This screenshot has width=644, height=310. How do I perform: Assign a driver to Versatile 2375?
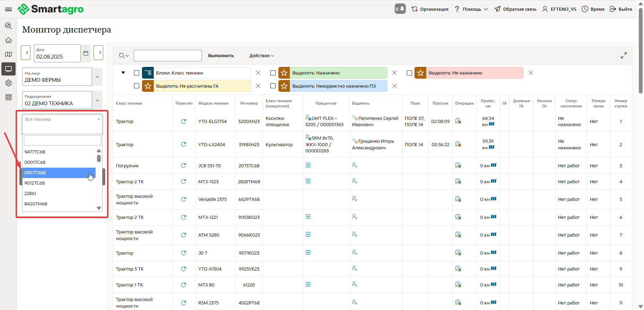354,199
